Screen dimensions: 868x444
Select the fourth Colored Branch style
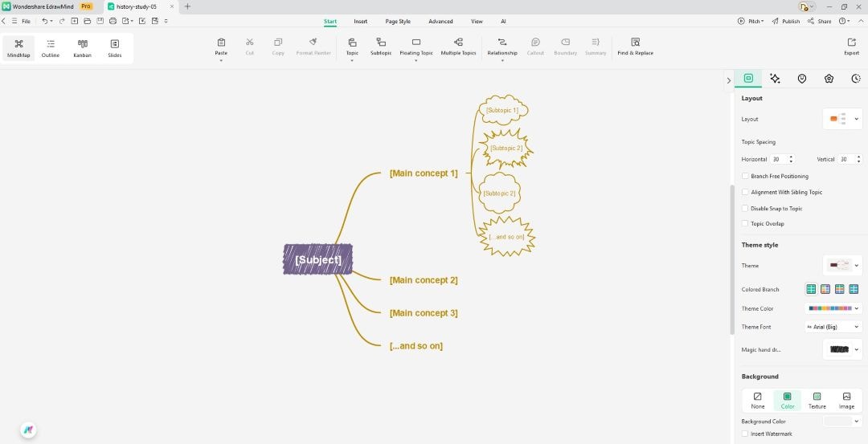click(x=854, y=289)
